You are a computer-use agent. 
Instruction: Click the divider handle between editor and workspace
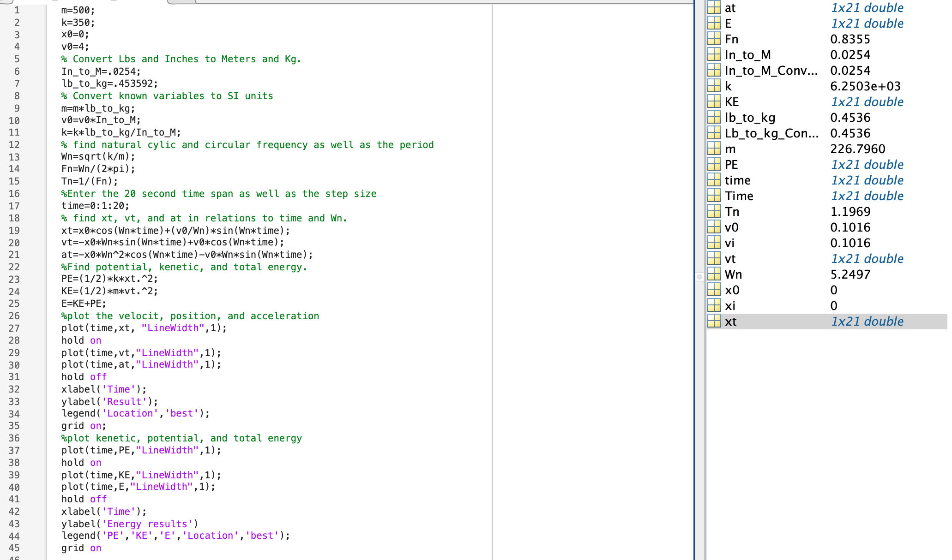[x=699, y=277]
